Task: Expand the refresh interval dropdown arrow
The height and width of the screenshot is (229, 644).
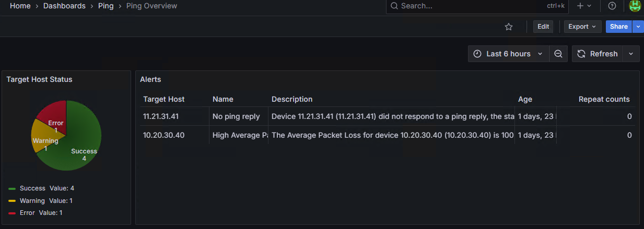Action: (631, 54)
